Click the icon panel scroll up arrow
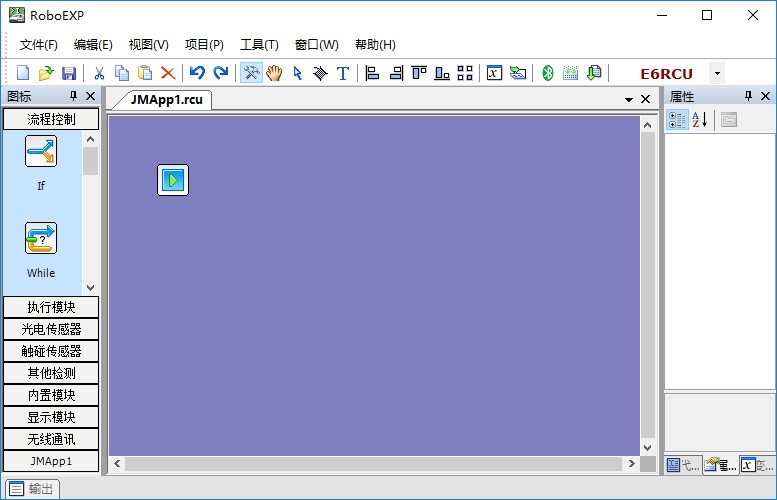The height and width of the screenshot is (500, 777). (x=90, y=139)
